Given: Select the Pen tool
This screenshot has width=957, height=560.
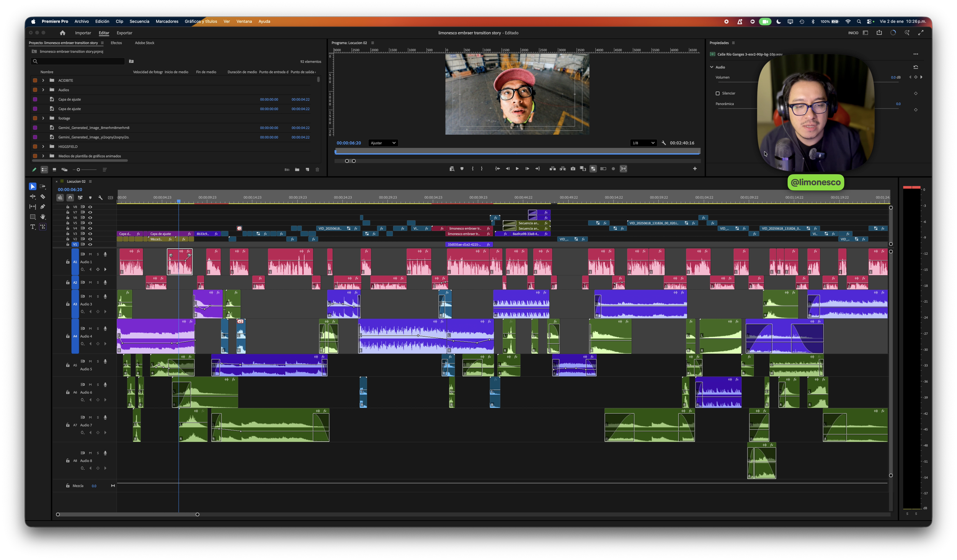Looking at the screenshot, I should [42, 207].
